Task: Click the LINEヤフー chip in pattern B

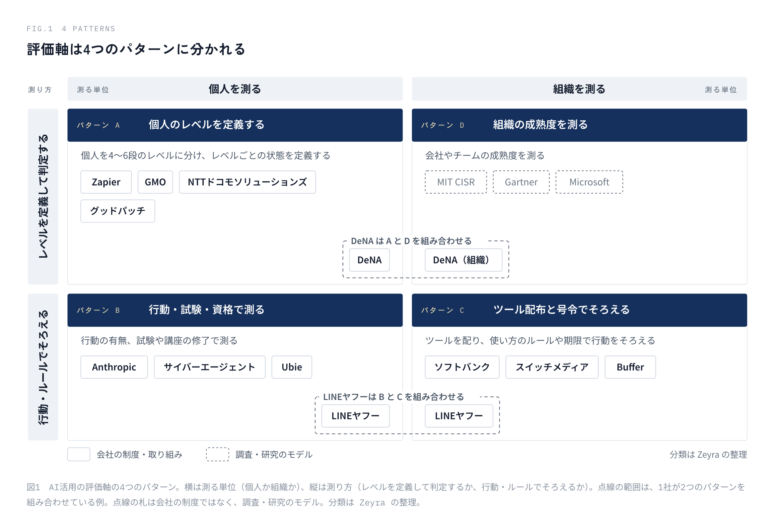Action: pyautogui.click(x=356, y=416)
